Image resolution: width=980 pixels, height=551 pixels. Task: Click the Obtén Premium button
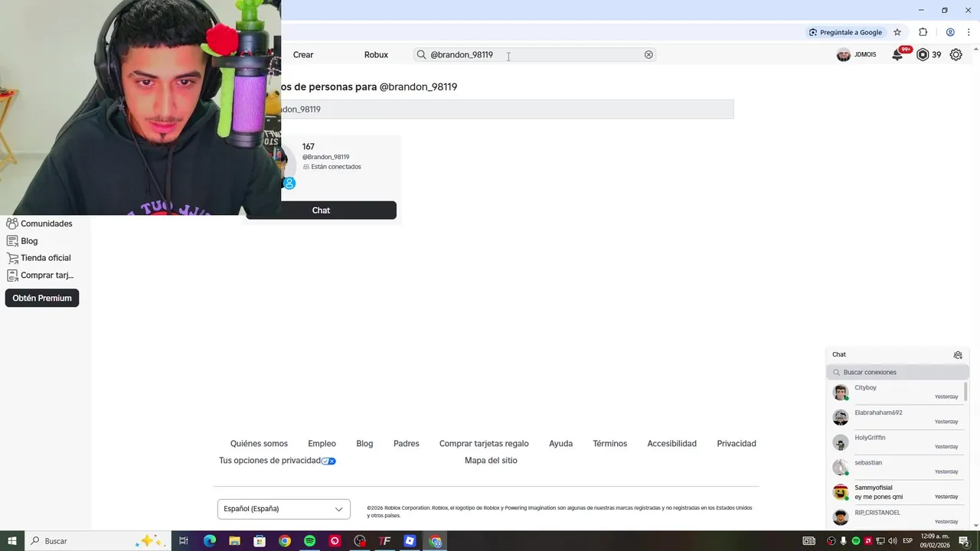click(42, 298)
